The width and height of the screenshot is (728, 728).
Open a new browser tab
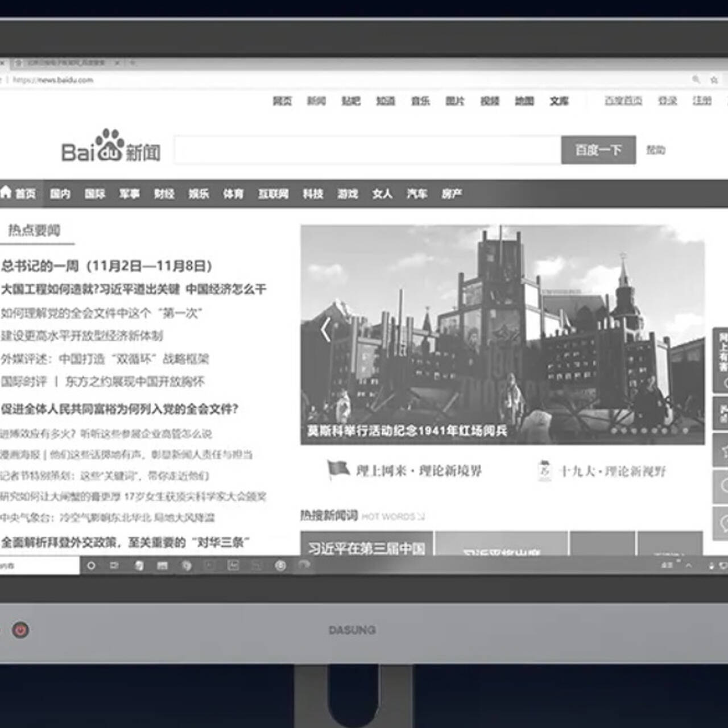133,63
